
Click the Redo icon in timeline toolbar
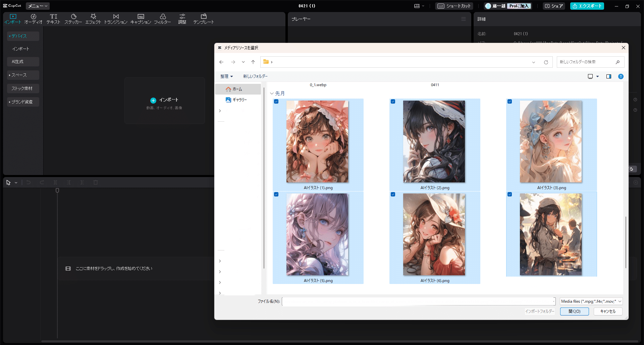click(x=42, y=182)
